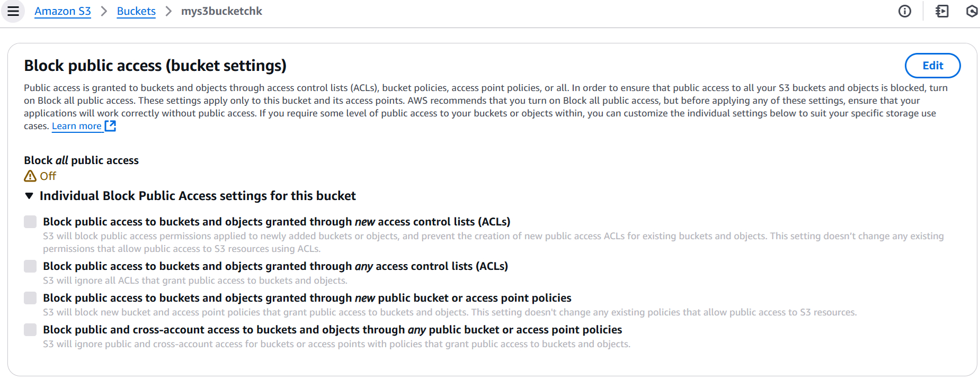Open the hamburger navigation menu
980x380 pixels.
coord(13,11)
